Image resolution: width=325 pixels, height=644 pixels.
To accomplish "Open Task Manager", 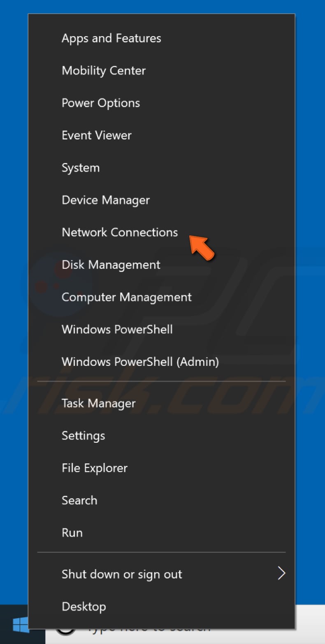I will click(x=98, y=403).
